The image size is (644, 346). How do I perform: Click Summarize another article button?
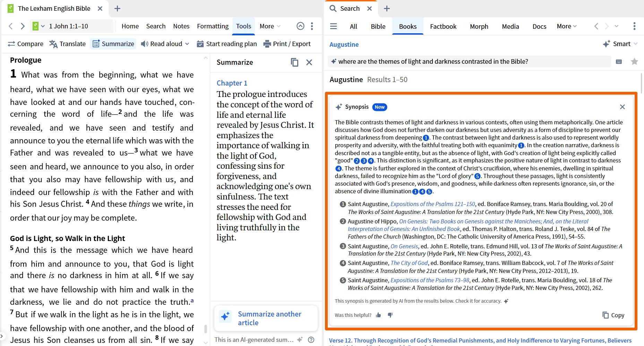(x=266, y=318)
